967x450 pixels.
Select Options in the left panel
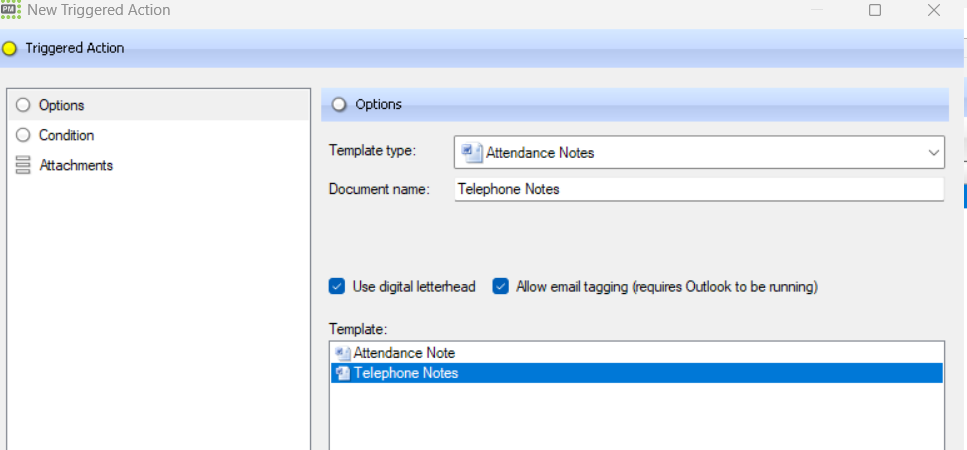click(61, 105)
